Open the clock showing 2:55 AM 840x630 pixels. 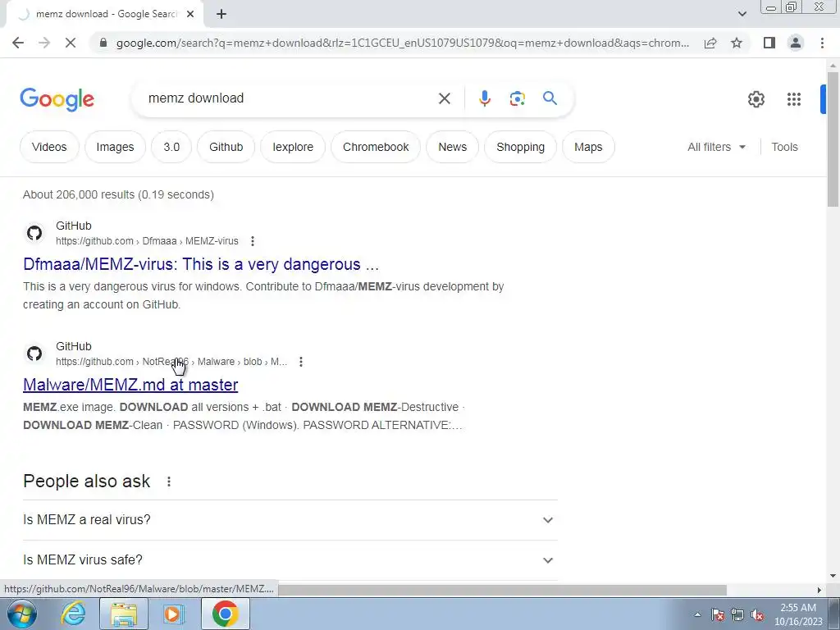tap(798, 614)
